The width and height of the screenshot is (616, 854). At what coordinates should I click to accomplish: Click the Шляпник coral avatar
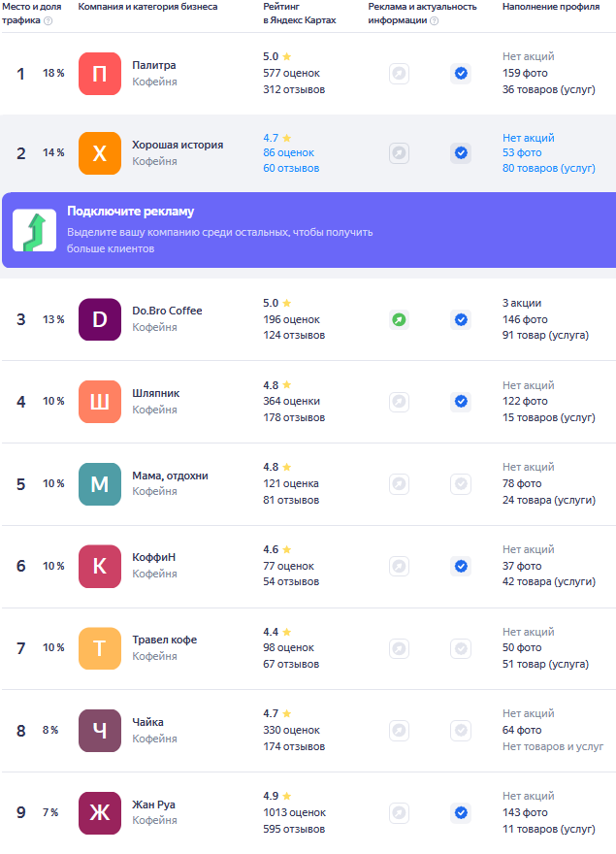pos(100,402)
